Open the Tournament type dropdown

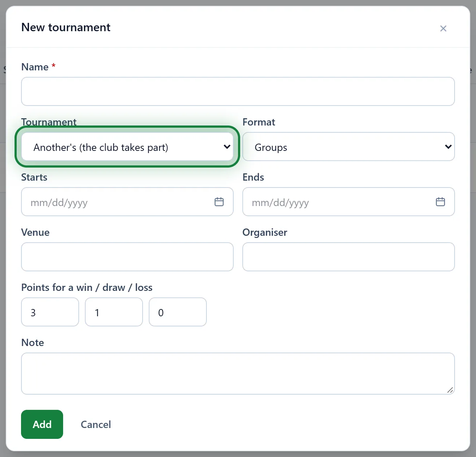click(x=127, y=147)
